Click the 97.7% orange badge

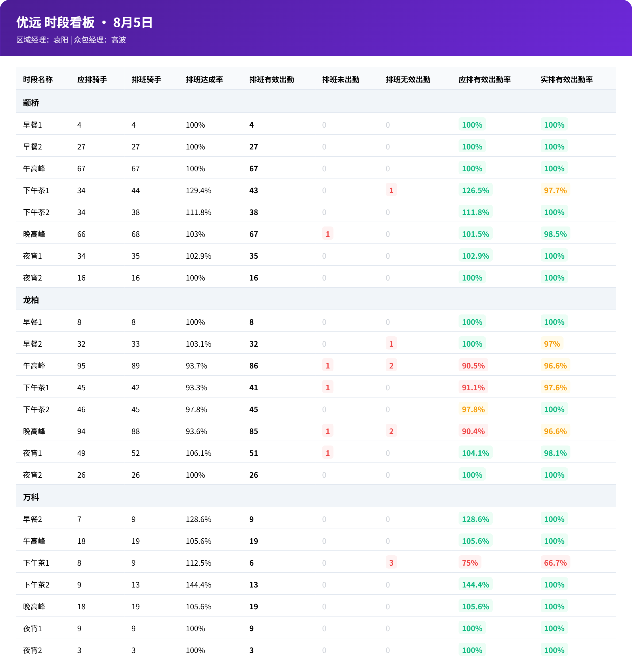tap(555, 190)
